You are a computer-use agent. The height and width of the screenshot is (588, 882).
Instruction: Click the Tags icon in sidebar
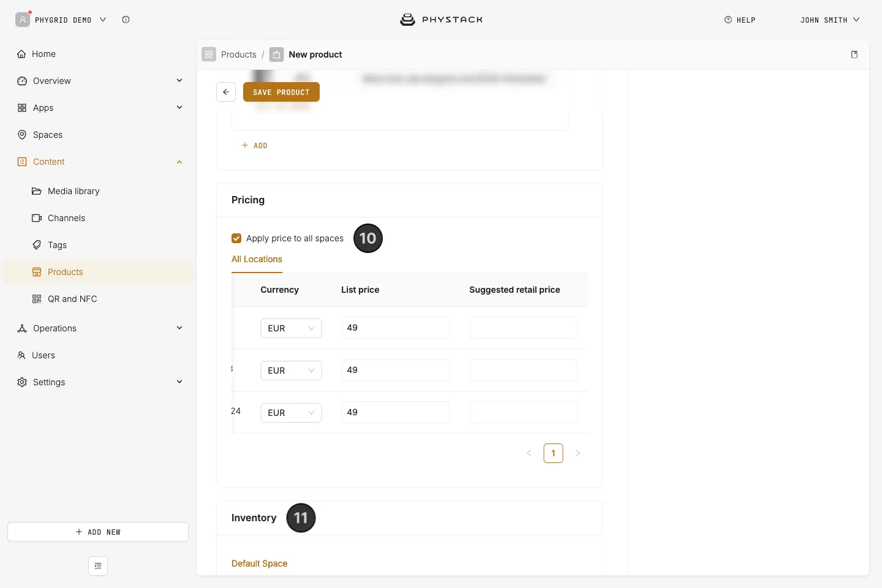(x=37, y=245)
